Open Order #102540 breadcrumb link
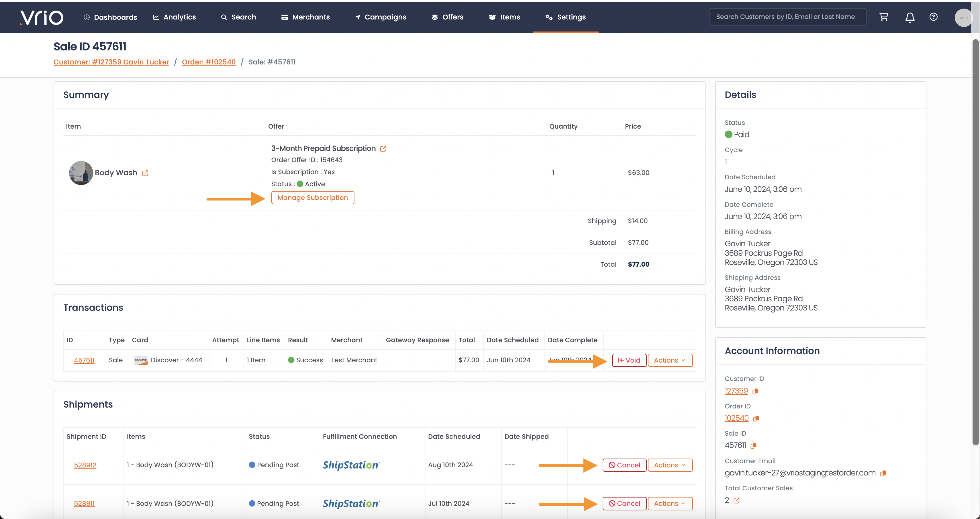The width and height of the screenshot is (980, 519). (209, 62)
